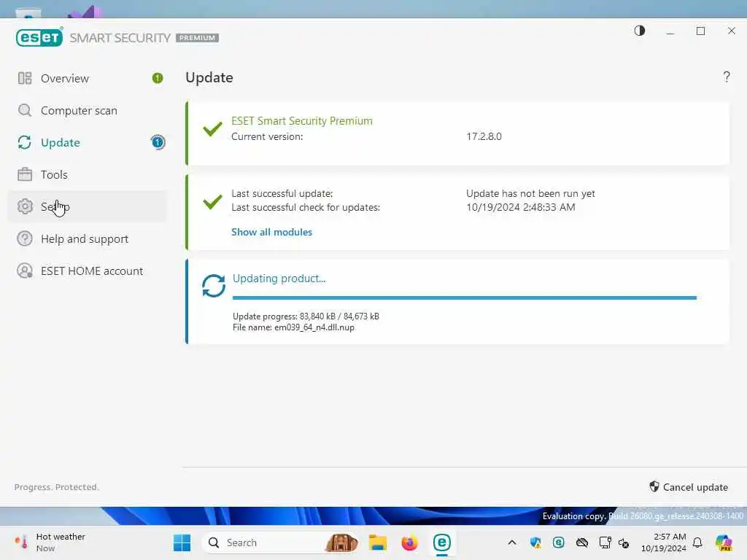Click the Computer scan magnifier icon
Viewport: 747px width, 560px height.
tap(25, 111)
